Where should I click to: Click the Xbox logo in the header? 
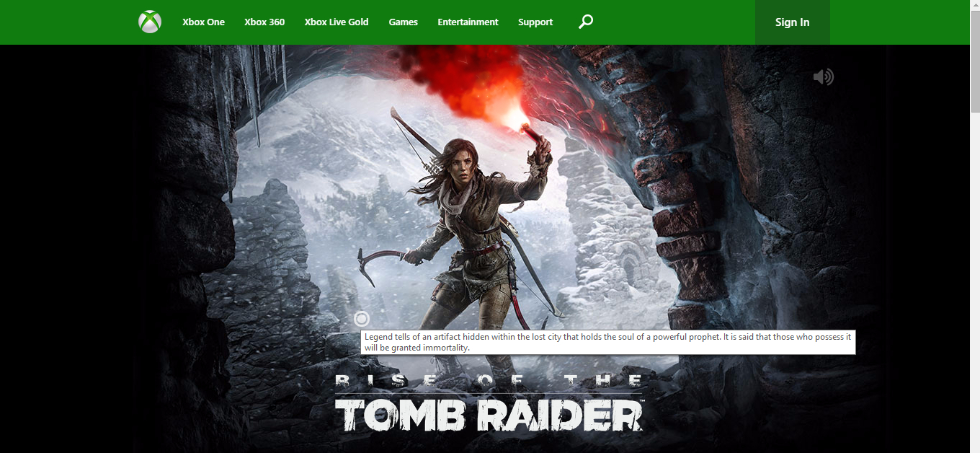click(150, 22)
